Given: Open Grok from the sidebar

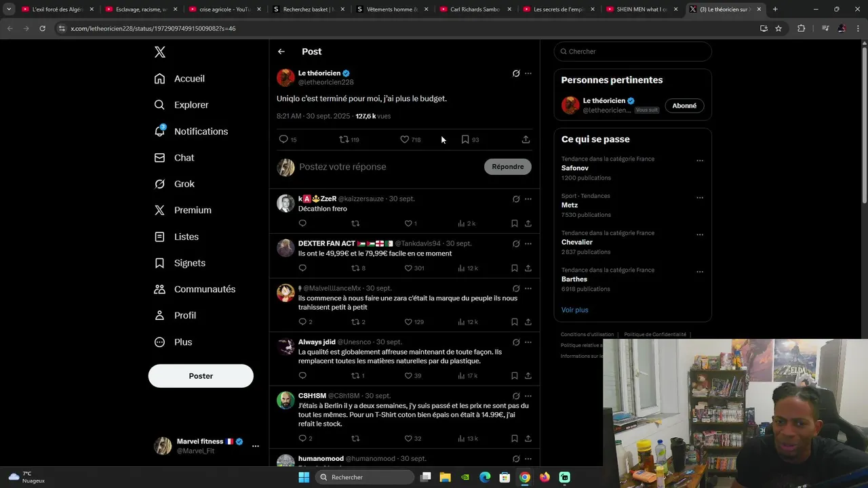Looking at the screenshot, I should (174, 184).
